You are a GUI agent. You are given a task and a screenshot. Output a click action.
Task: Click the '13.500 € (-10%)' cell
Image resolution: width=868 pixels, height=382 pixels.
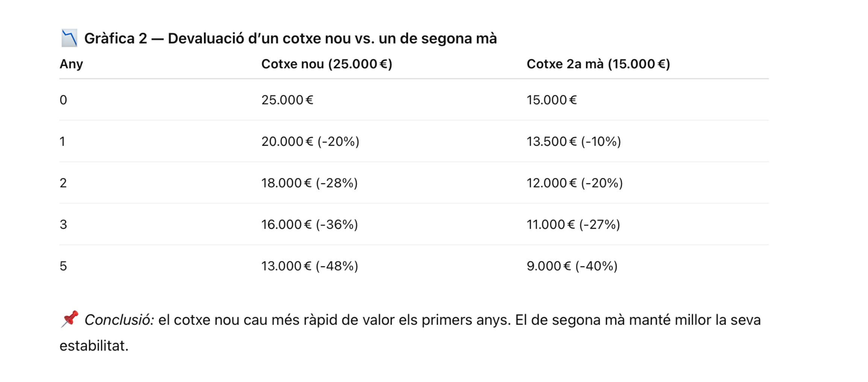click(573, 142)
